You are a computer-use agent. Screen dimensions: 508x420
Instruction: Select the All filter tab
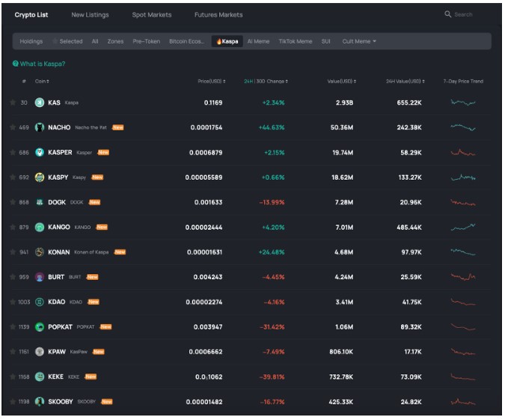95,41
